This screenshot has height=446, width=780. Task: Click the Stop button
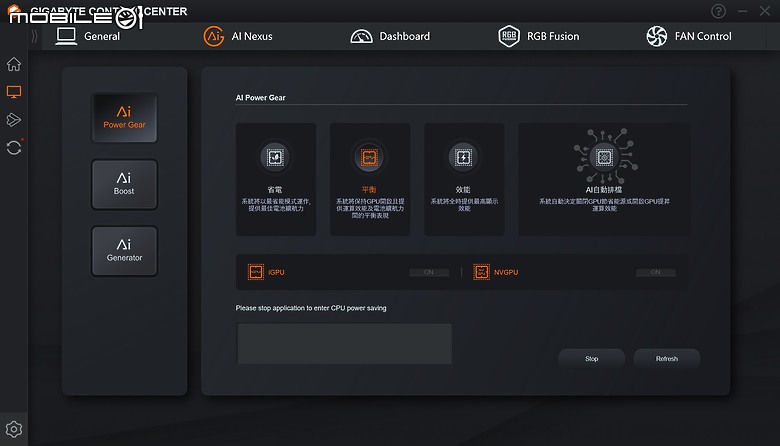[591, 358]
